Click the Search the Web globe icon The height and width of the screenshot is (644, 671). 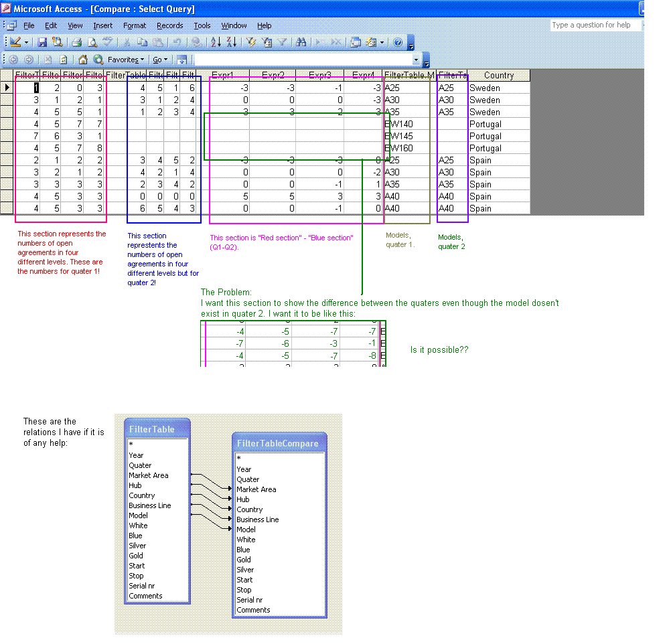click(x=98, y=60)
